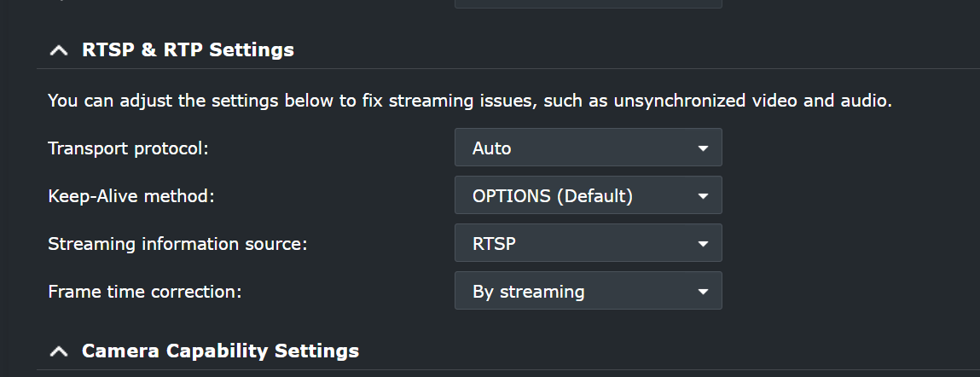Click the streaming issues description text
The image size is (980, 377).
[x=469, y=101]
